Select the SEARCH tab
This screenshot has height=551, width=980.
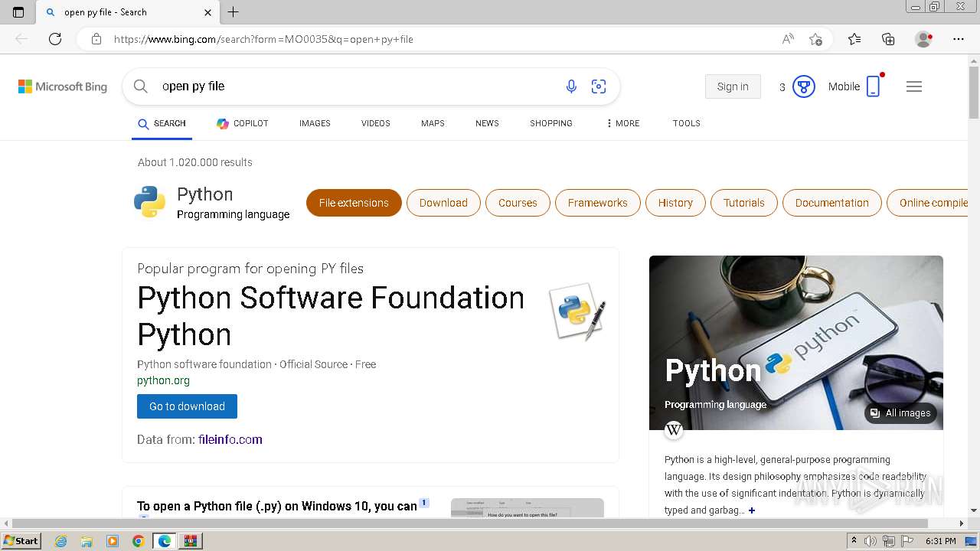[162, 123]
